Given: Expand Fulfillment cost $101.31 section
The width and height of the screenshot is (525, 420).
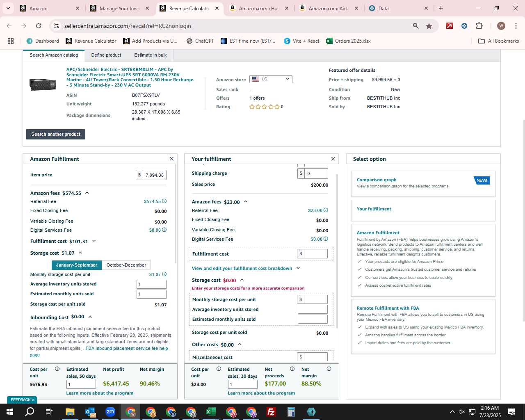Looking at the screenshot, I should (x=94, y=241).
